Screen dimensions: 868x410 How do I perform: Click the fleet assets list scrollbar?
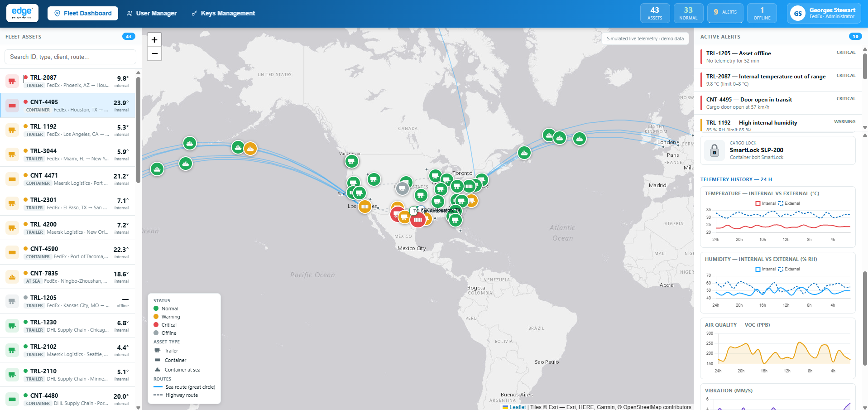point(138,129)
